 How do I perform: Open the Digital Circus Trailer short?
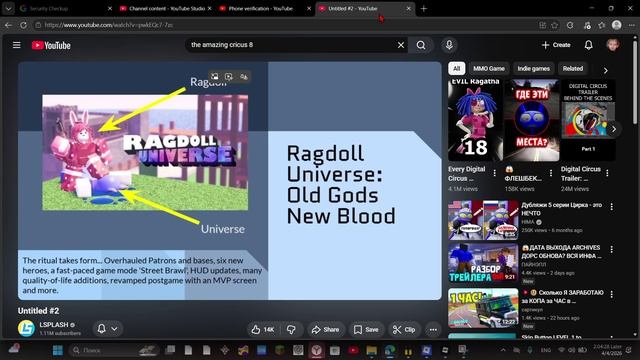coord(588,120)
